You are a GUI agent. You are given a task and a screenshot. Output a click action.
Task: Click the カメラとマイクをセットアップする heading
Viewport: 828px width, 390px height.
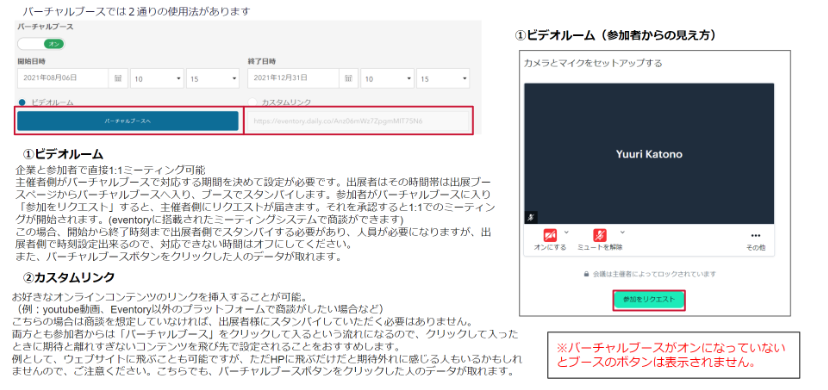point(593,63)
